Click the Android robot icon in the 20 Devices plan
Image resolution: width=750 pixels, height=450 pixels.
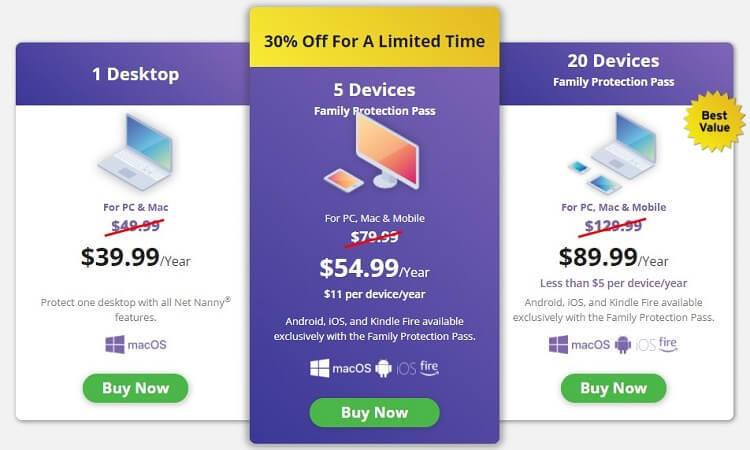623,345
